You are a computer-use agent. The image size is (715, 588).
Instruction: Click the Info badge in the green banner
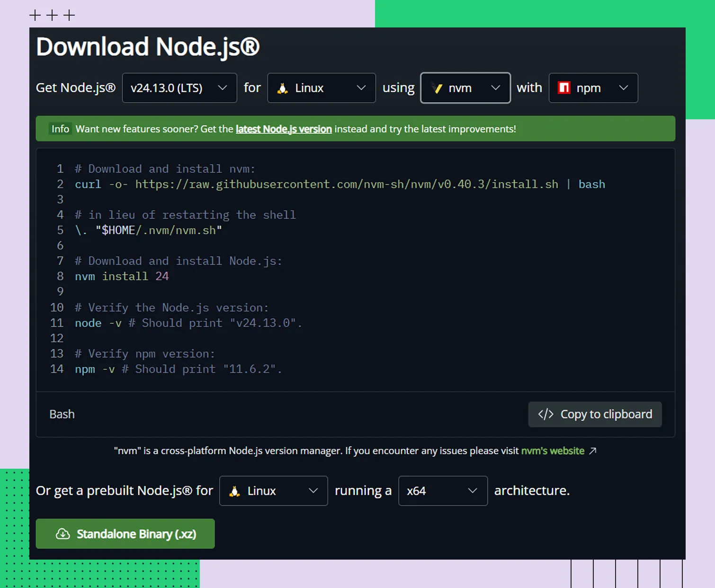[60, 129]
